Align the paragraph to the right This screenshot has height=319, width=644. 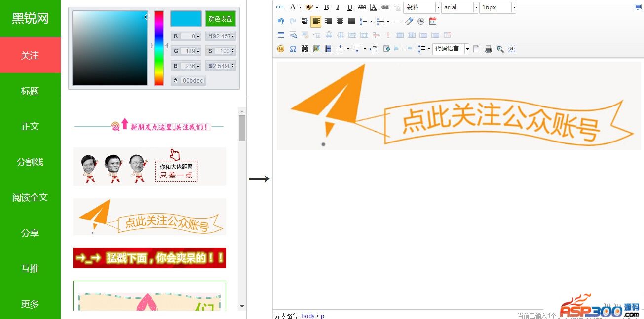328,21
